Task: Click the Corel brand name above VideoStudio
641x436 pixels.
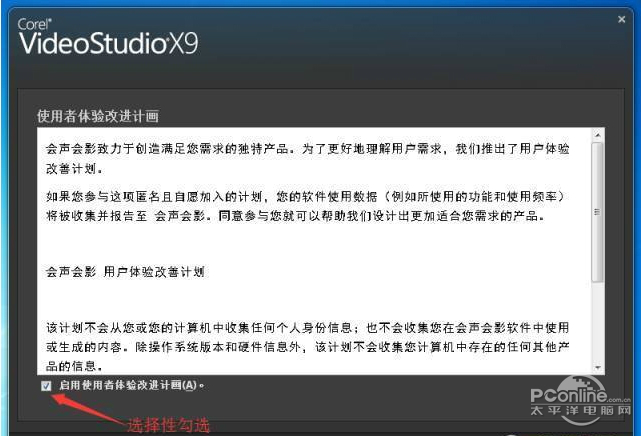Action: tap(34, 24)
